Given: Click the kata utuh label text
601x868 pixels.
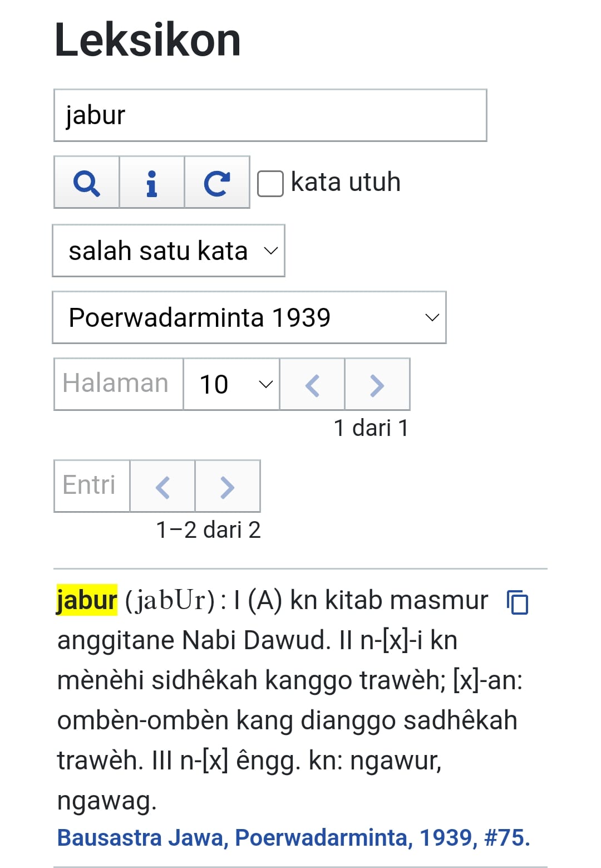Looking at the screenshot, I should pos(346,183).
